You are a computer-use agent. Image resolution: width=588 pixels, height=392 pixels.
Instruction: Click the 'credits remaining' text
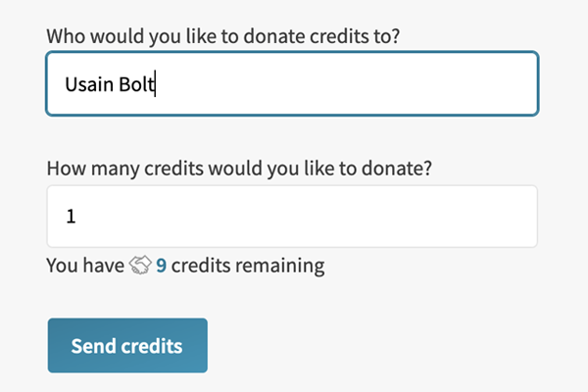247,266
